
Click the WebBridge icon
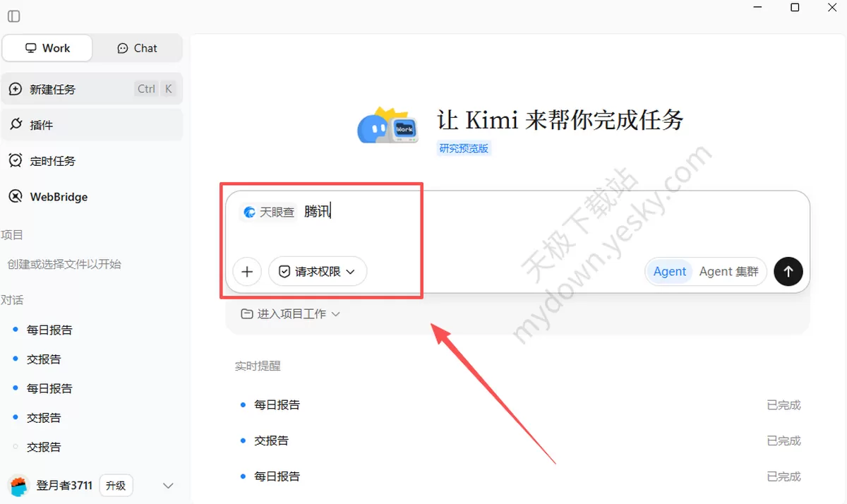(x=16, y=197)
